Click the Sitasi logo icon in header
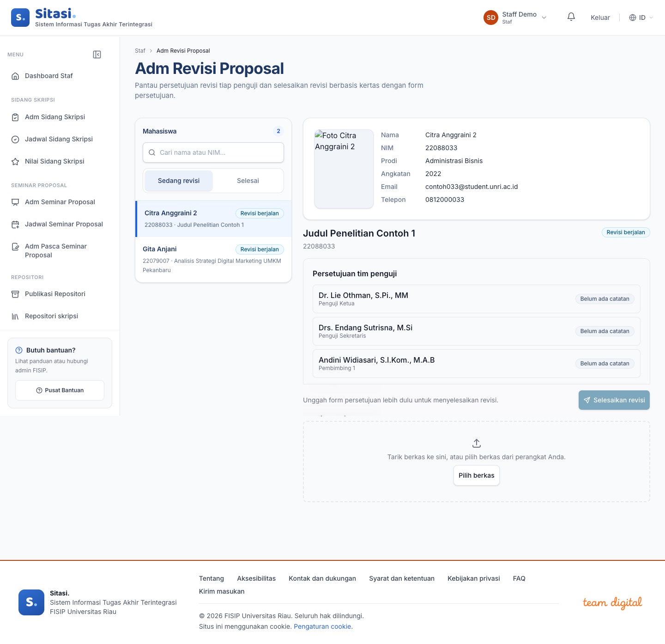 [20, 18]
